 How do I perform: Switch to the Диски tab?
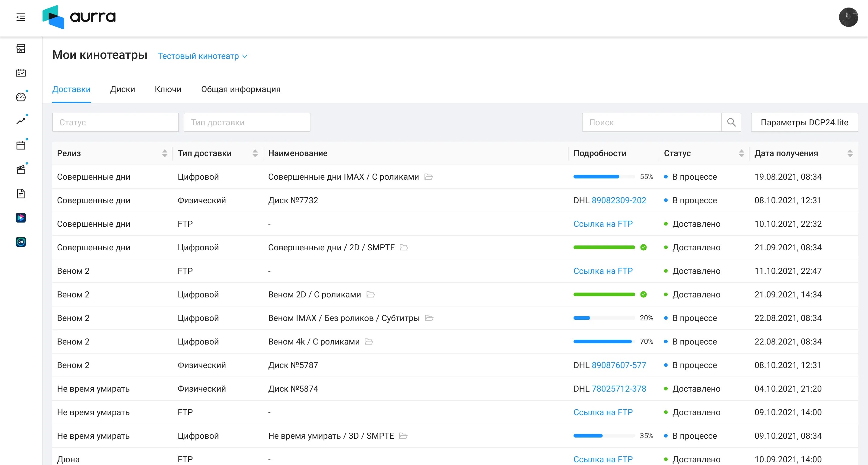click(123, 89)
